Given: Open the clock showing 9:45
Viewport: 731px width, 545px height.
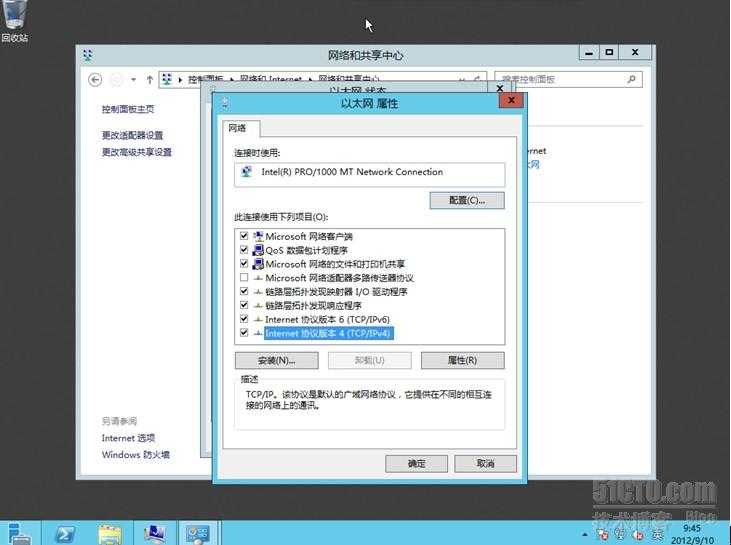Looking at the screenshot, I should (x=693, y=534).
